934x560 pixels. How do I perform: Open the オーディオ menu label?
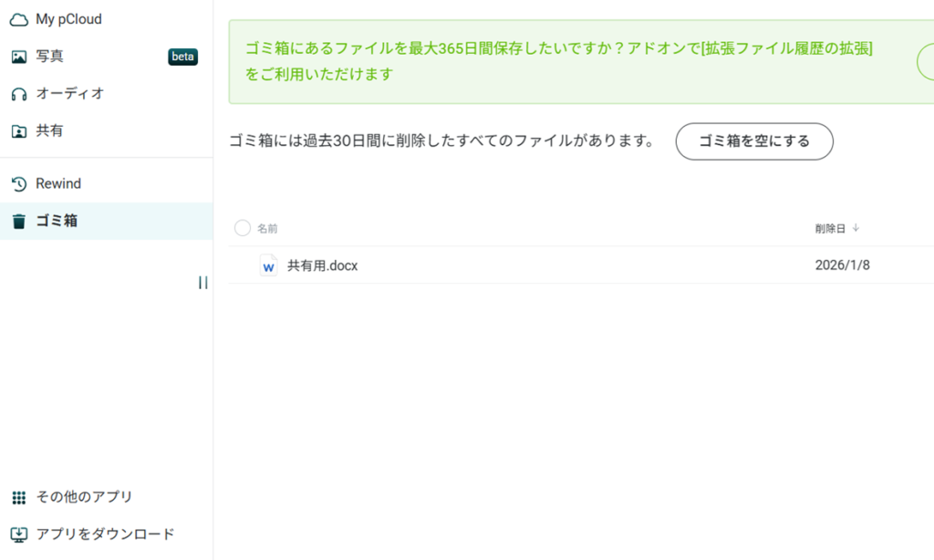69,94
